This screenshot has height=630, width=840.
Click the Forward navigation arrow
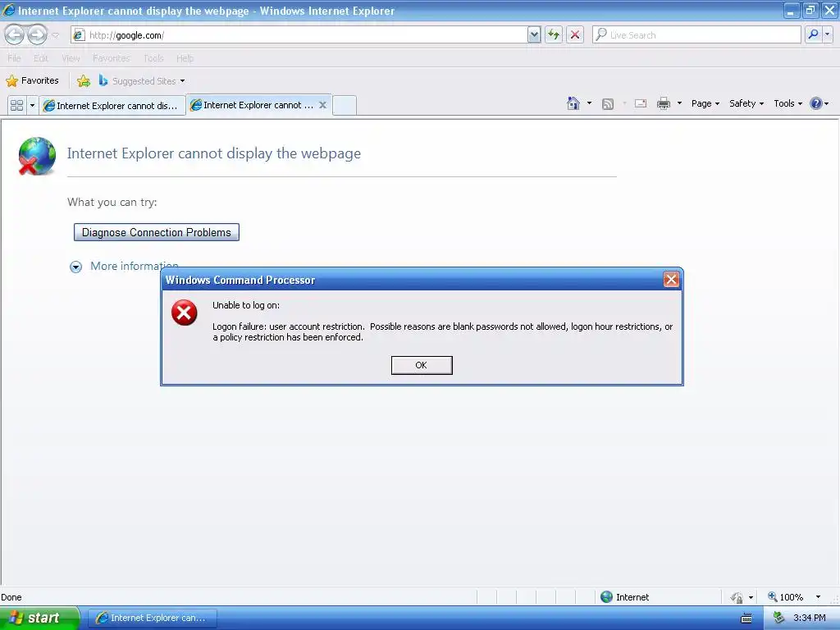[37, 34]
